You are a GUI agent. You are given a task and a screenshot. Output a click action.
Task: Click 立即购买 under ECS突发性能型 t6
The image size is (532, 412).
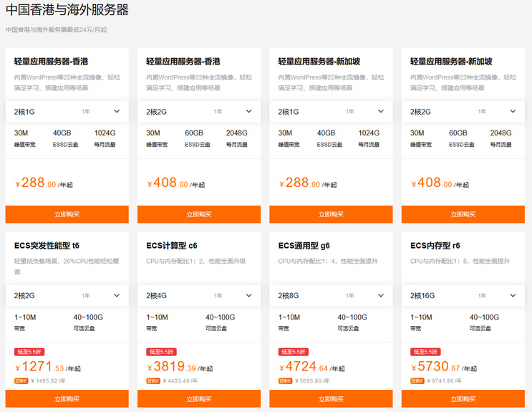[67, 398]
